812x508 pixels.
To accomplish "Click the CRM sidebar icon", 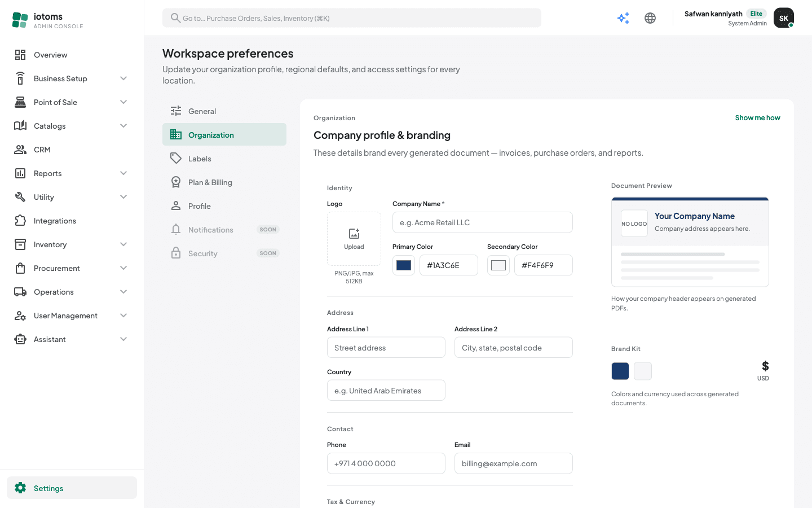I will [20, 150].
